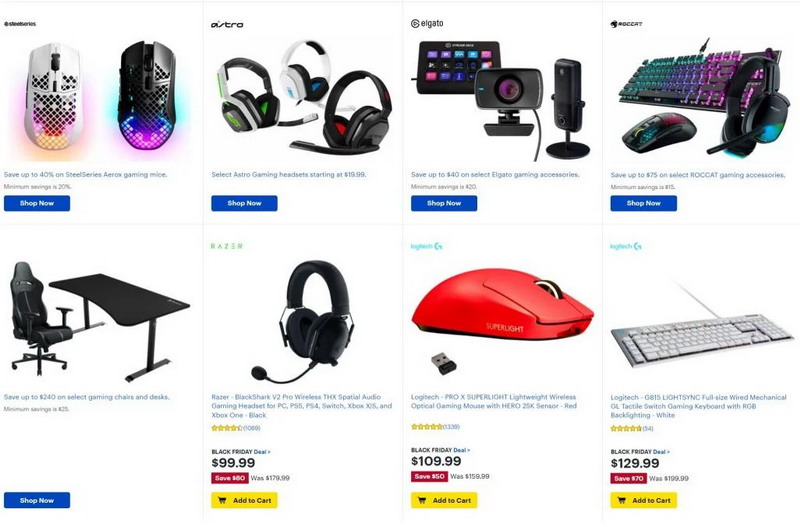Shop Now for SteelSeries Aerox gaming mice
Screen dimensions: 800x527
[x=37, y=203]
